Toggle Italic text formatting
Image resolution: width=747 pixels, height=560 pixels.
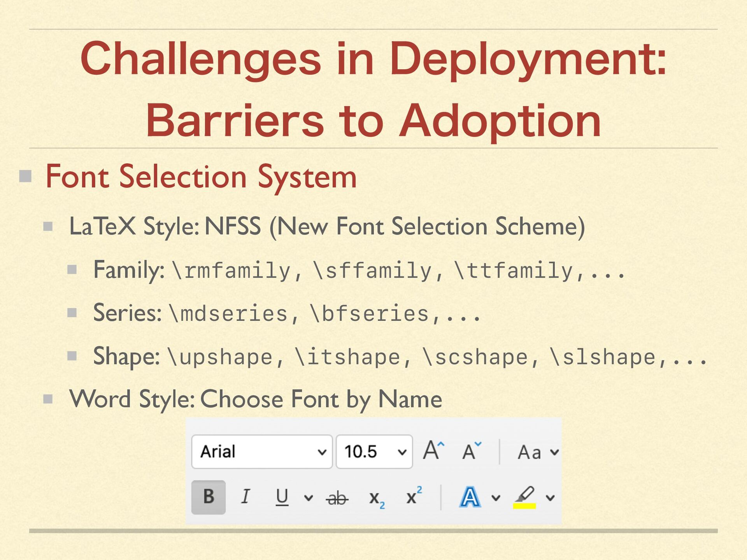coord(245,497)
